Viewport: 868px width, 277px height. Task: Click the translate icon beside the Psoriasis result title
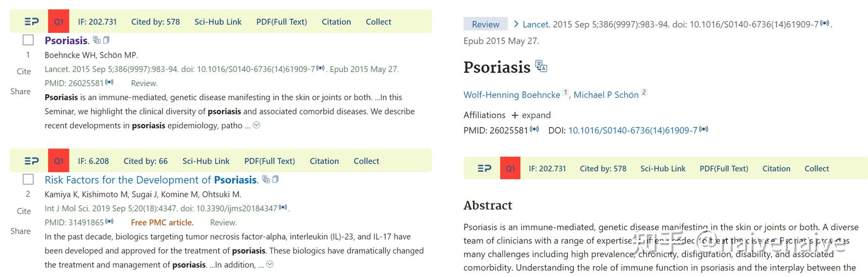(97, 40)
